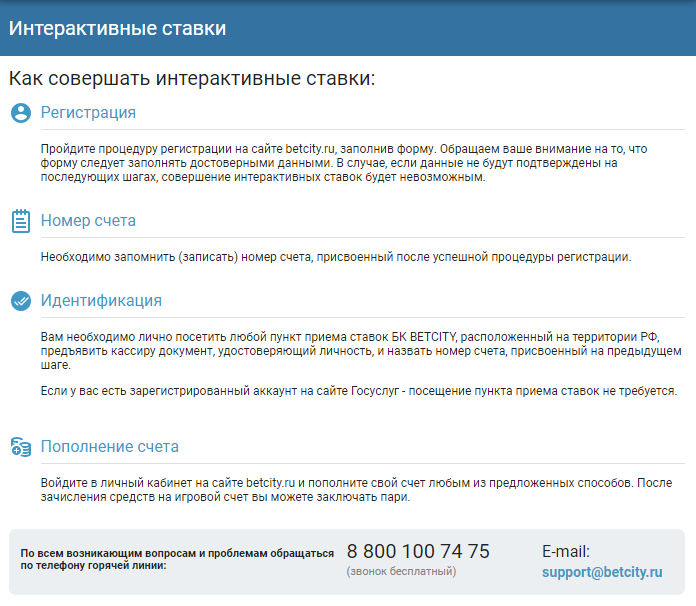Click the E-mail: label

[x=566, y=552]
